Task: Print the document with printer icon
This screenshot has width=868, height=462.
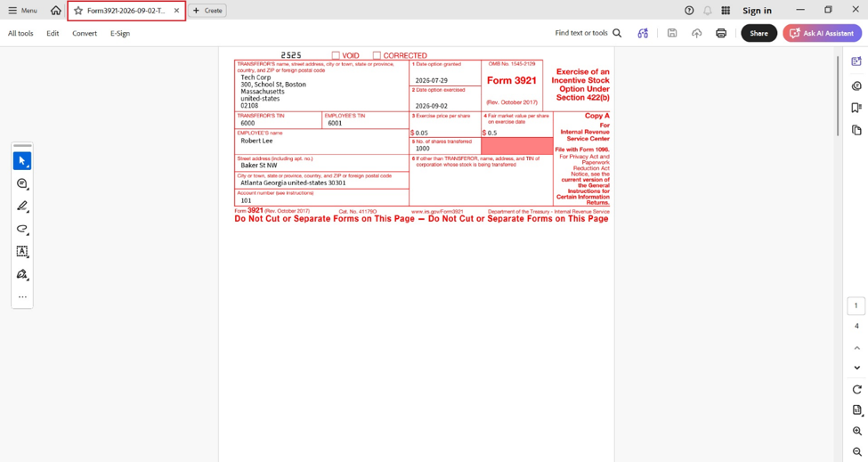Action: tap(721, 33)
